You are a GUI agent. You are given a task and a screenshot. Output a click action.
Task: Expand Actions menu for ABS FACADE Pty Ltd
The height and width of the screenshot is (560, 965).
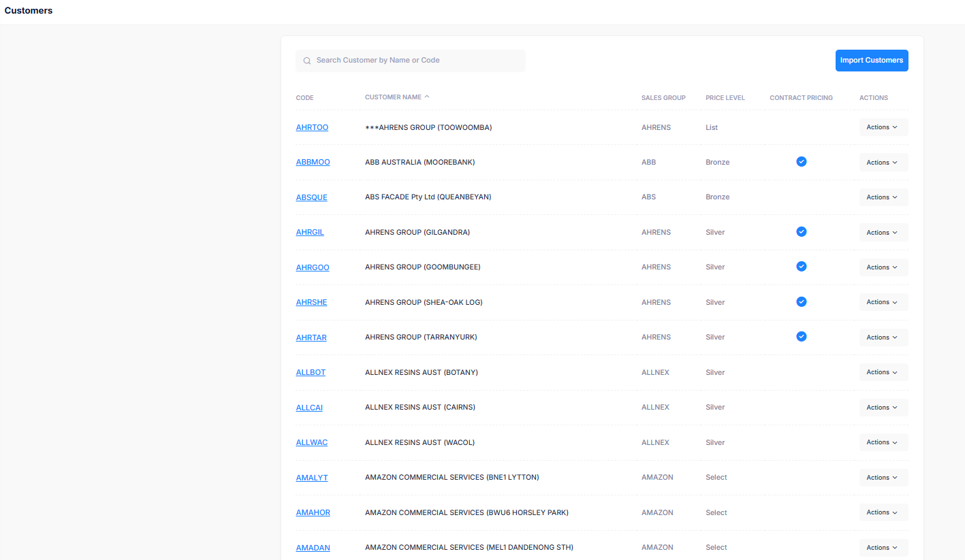click(x=883, y=197)
